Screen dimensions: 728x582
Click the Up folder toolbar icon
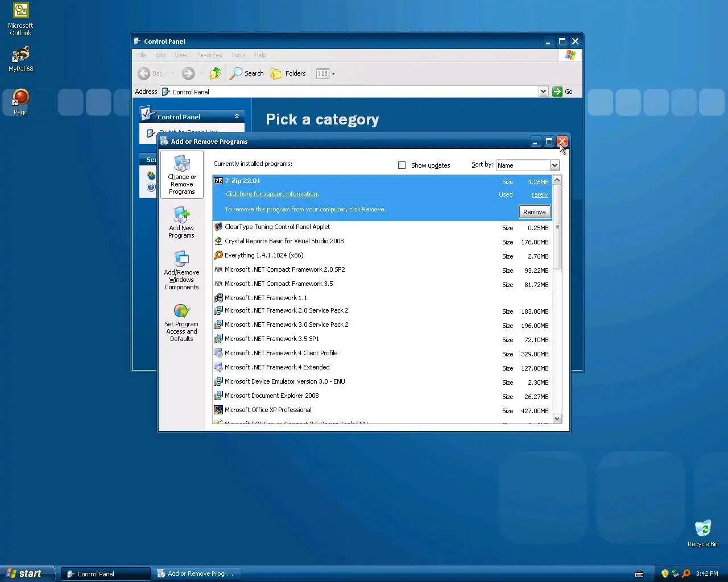tap(215, 73)
